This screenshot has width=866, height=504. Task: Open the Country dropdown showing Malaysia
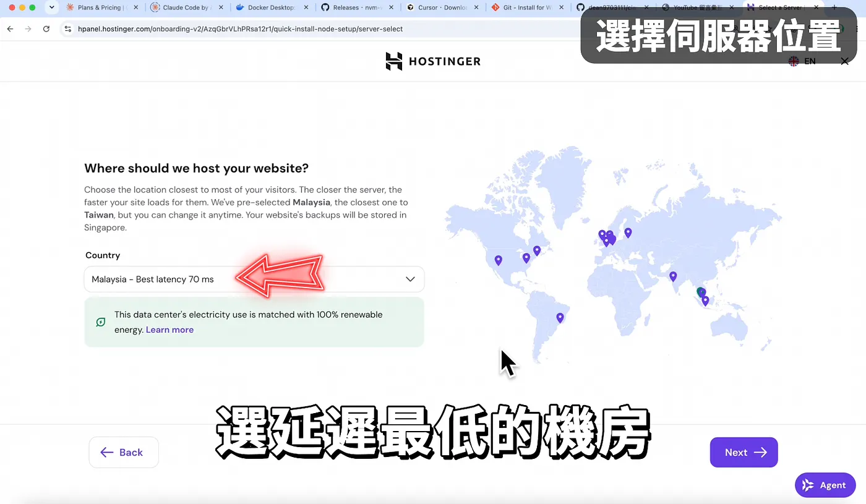254,279
